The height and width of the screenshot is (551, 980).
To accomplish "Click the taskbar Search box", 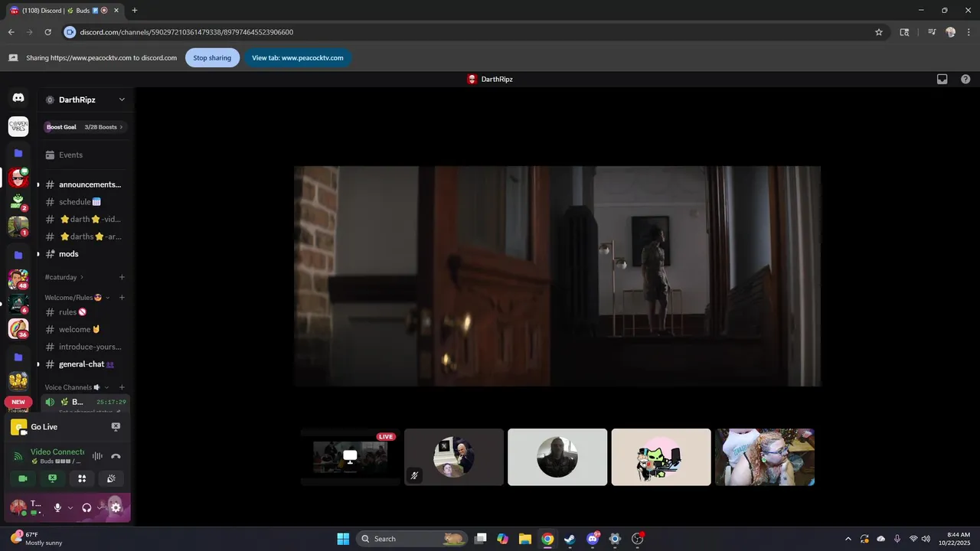I will click(x=413, y=539).
